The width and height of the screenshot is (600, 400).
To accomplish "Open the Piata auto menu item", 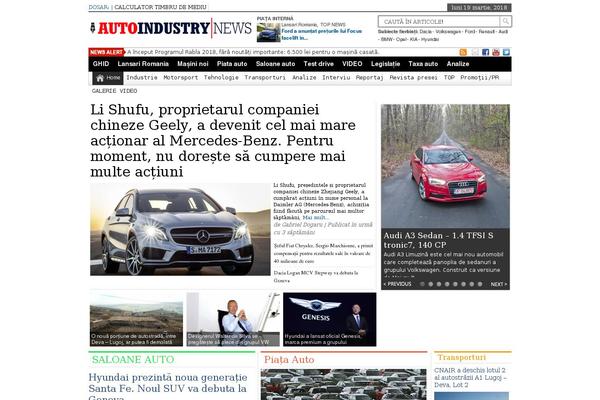I will pos(232,64).
